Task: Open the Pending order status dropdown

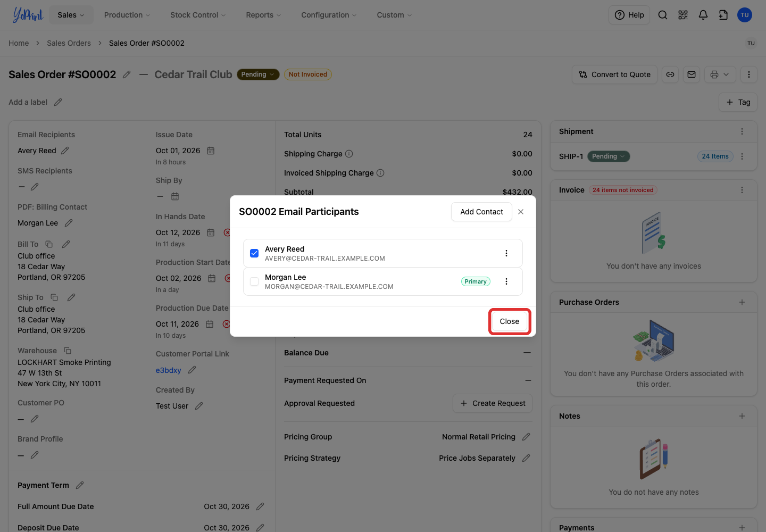Action: tap(258, 74)
